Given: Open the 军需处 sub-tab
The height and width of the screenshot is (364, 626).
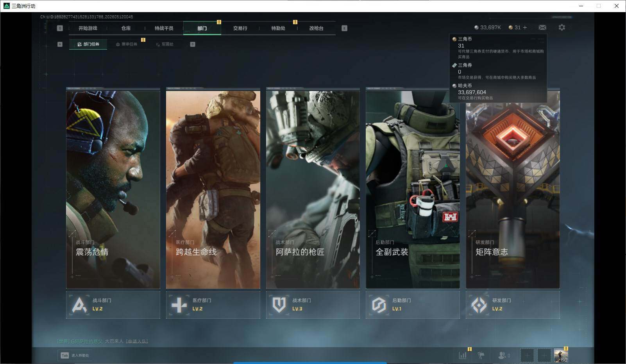Looking at the screenshot, I should tap(165, 44).
